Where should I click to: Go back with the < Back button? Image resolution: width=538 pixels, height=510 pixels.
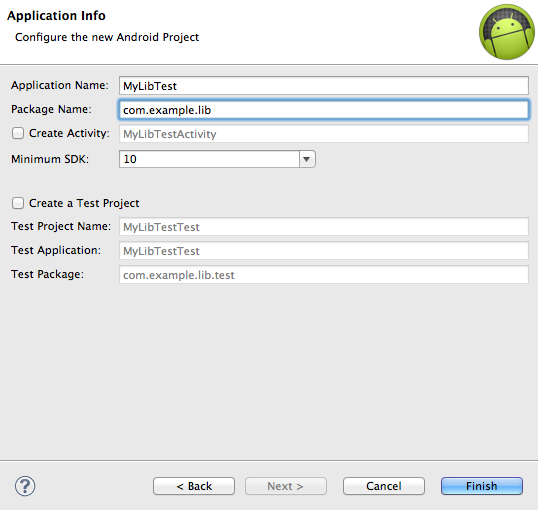pos(194,486)
